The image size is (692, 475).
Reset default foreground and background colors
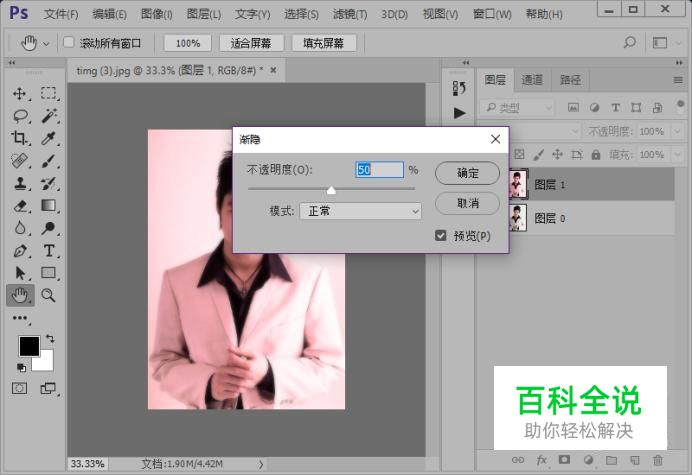click(x=21, y=367)
